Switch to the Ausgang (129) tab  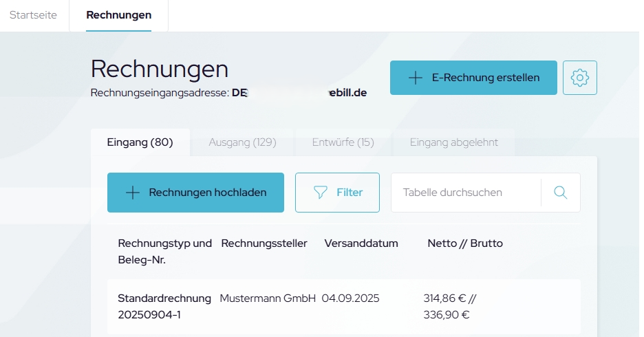click(242, 142)
